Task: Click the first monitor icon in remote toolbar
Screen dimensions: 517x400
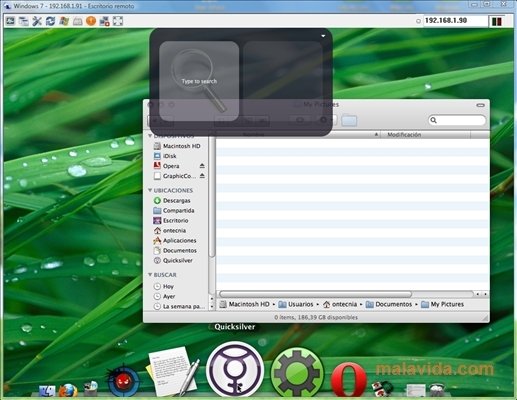Action: pos(10,21)
